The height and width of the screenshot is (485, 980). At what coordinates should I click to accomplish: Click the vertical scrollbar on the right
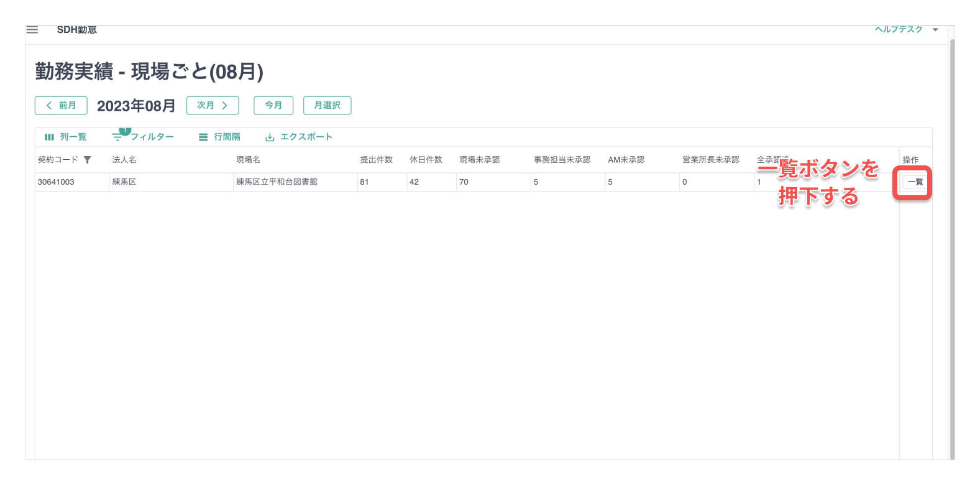[x=951, y=249]
